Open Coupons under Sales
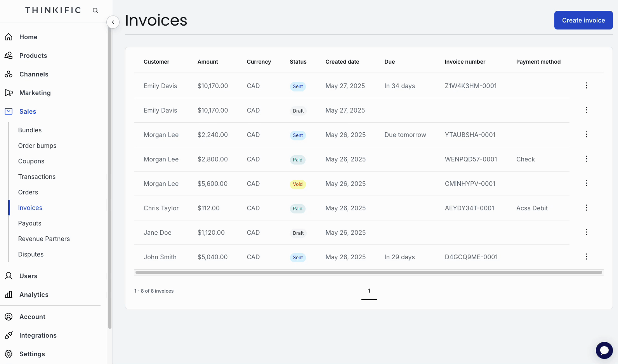The height and width of the screenshot is (364, 618). (31, 161)
